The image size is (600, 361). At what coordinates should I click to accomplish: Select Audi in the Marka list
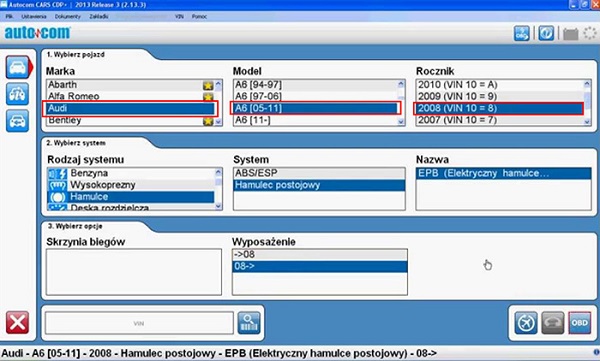[130, 108]
